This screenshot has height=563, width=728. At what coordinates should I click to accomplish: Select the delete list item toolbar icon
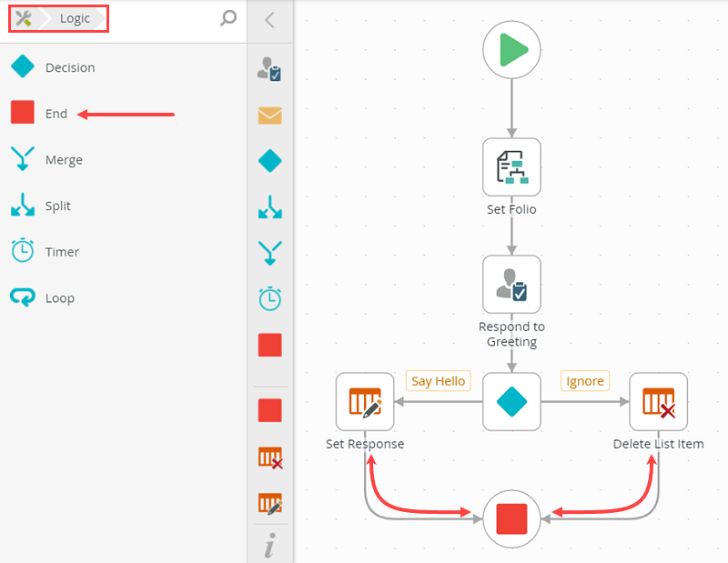click(x=269, y=458)
